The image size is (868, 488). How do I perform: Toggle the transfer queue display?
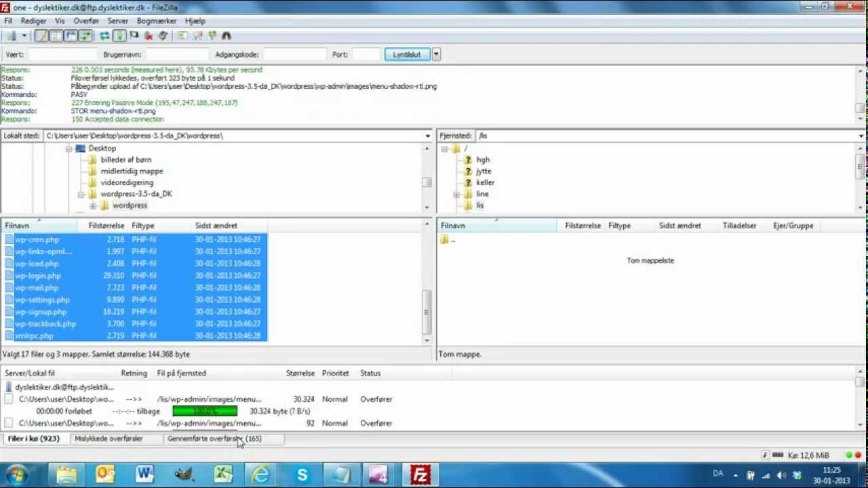point(85,36)
